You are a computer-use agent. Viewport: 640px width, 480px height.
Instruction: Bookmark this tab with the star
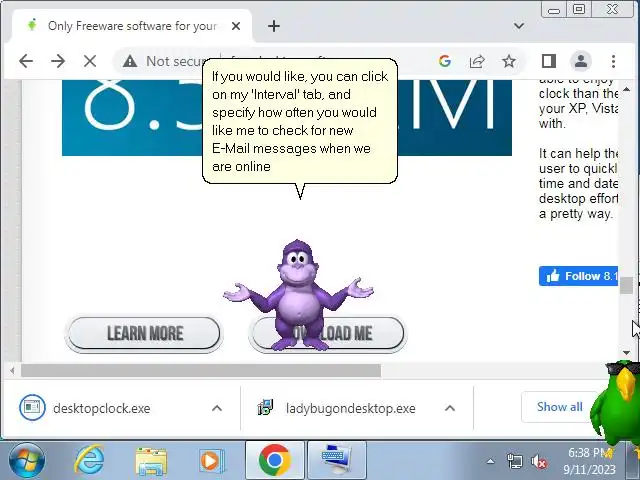[509, 61]
